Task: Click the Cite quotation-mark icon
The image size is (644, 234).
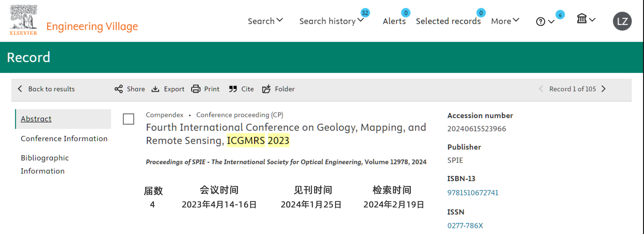Action: click(x=233, y=89)
